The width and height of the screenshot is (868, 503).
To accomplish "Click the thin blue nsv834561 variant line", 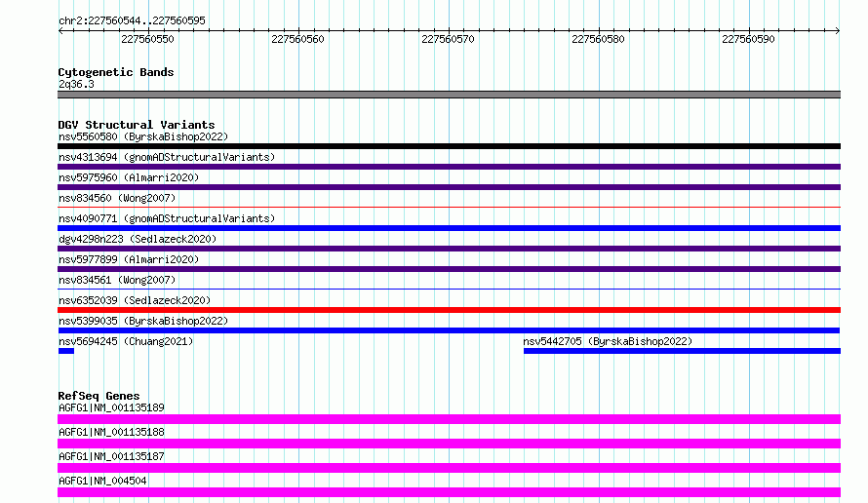I will pos(449,289).
